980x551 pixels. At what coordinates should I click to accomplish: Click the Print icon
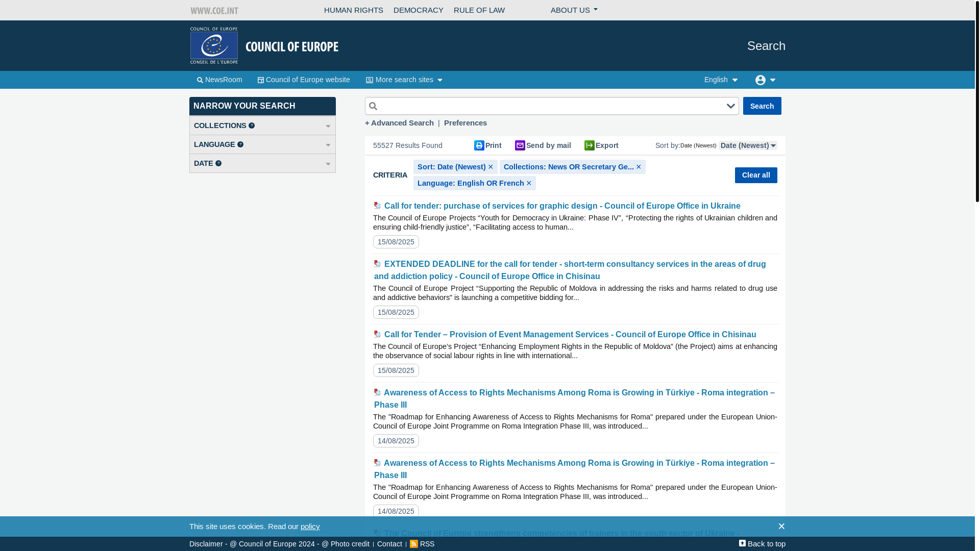[x=479, y=145]
